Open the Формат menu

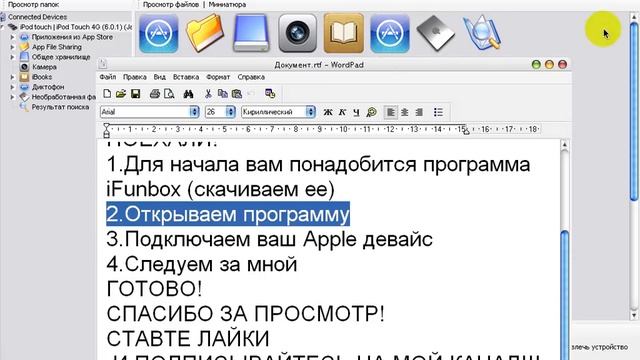point(218,77)
